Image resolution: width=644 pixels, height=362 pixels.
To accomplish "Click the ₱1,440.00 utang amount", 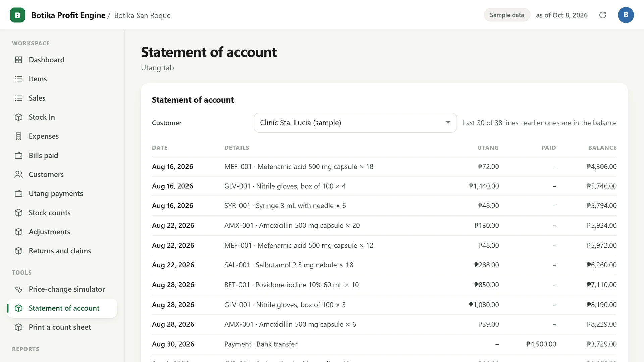I will pyautogui.click(x=484, y=186).
